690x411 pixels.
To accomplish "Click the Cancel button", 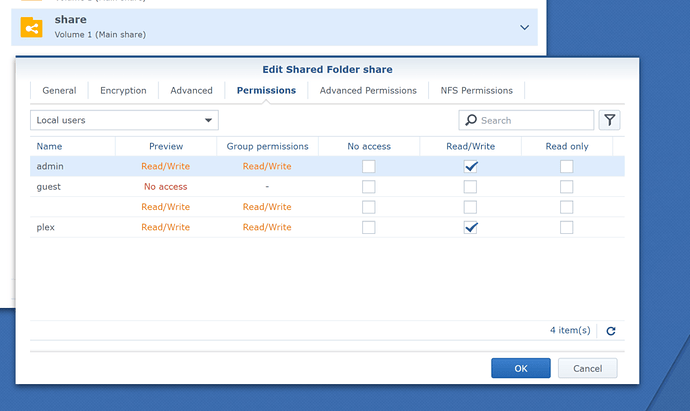I will [587, 368].
